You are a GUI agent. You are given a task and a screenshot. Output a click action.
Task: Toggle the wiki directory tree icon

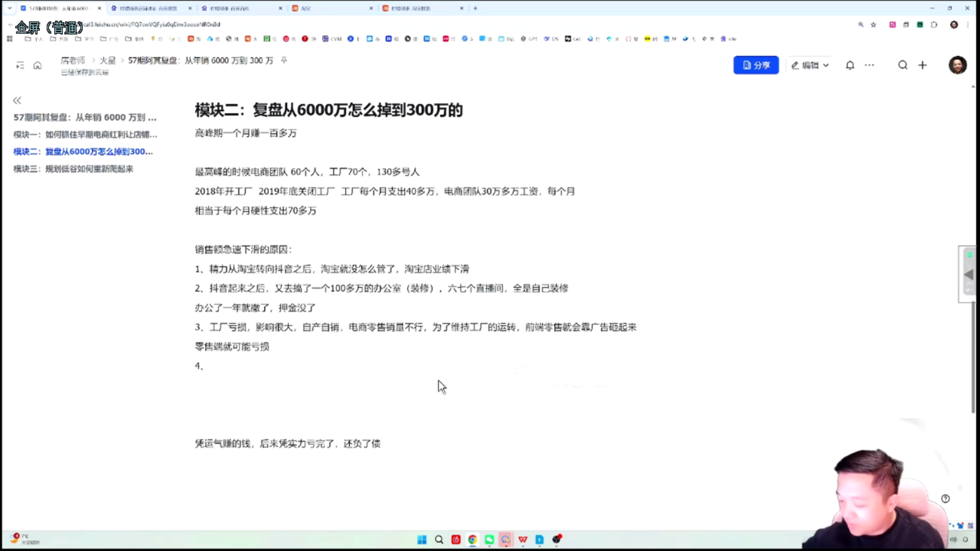[x=20, y=66]
